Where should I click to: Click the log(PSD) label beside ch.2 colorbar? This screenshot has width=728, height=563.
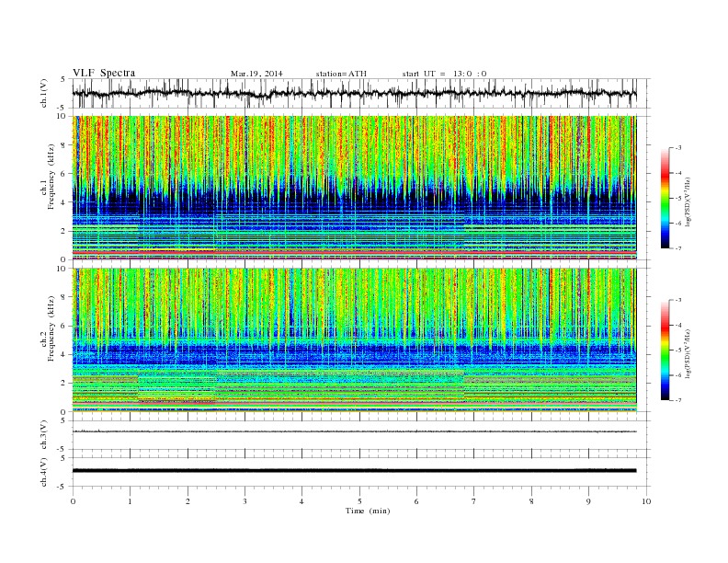(688, 353)
